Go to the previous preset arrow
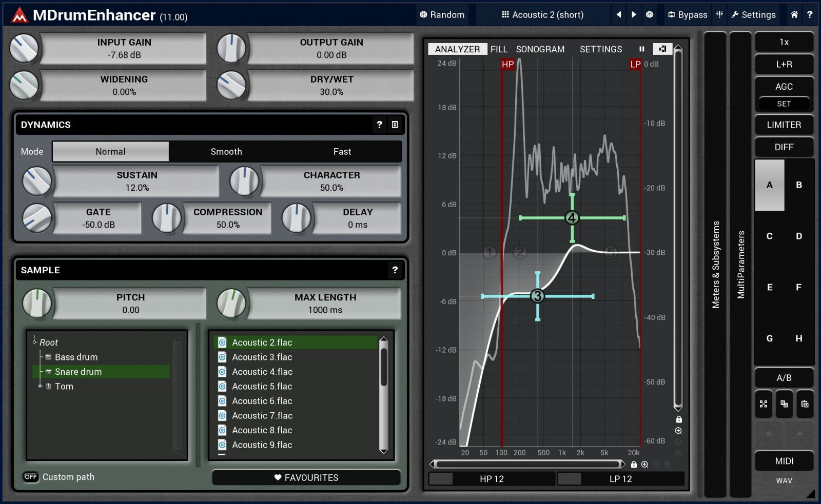 619,15
